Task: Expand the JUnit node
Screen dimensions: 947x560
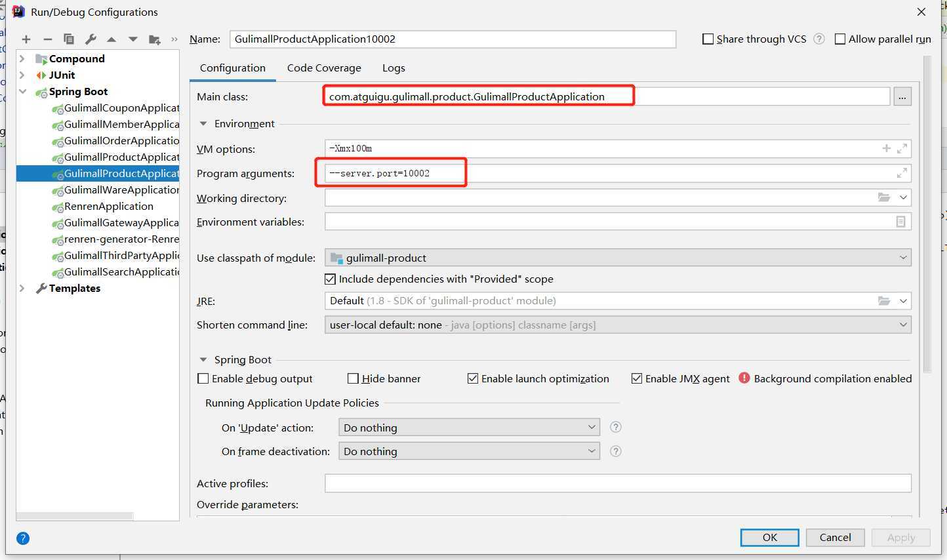Action: pyautogui.click(x=22, y=75)
